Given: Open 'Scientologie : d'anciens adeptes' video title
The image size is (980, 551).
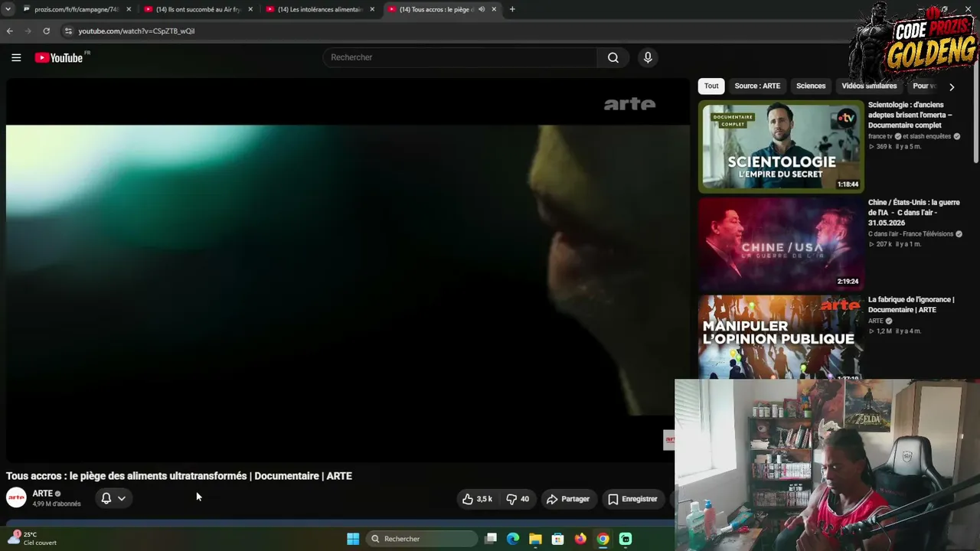Looking at the screenshot, I should 910,115.
